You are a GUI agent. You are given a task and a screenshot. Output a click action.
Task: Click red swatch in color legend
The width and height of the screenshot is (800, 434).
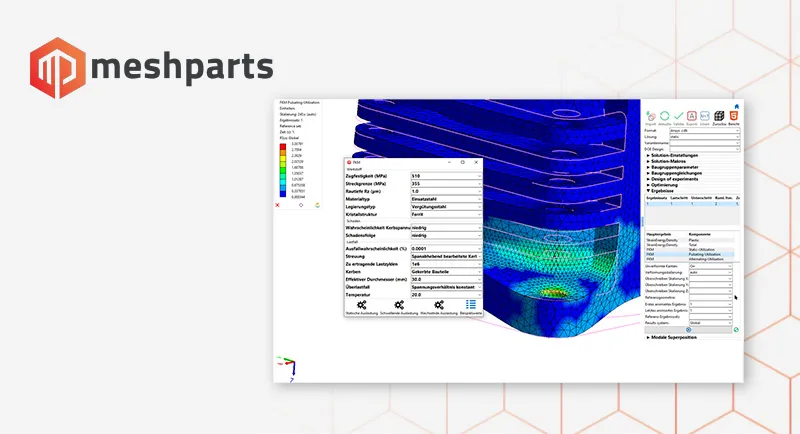click(x=281, y=148)
